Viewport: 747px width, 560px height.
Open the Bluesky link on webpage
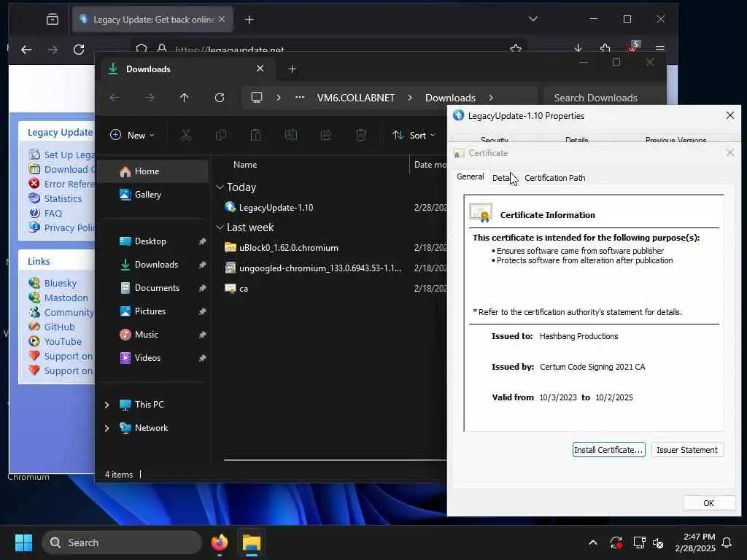click(x=61, y=283)
